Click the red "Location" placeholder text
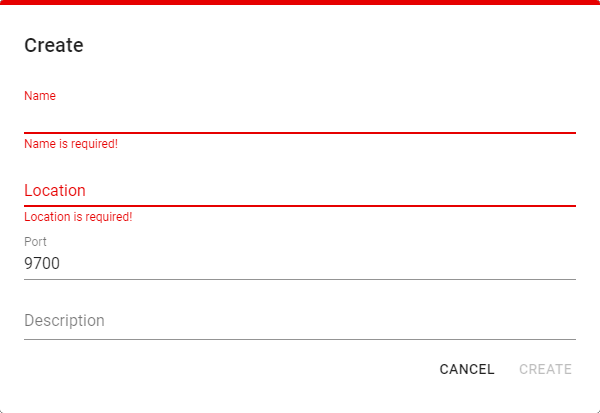The height and width of the screenshot is (413, 600). [x=55, y=190]
